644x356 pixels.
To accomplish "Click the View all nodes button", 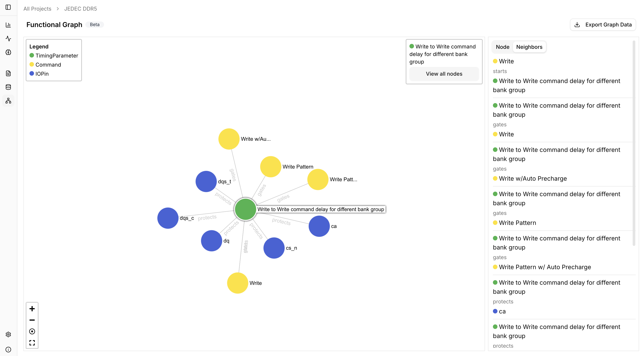I will coord(444,74).
